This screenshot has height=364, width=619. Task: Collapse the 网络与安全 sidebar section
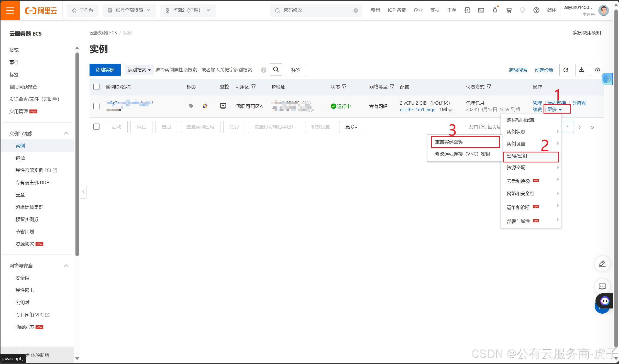(66, 266)
